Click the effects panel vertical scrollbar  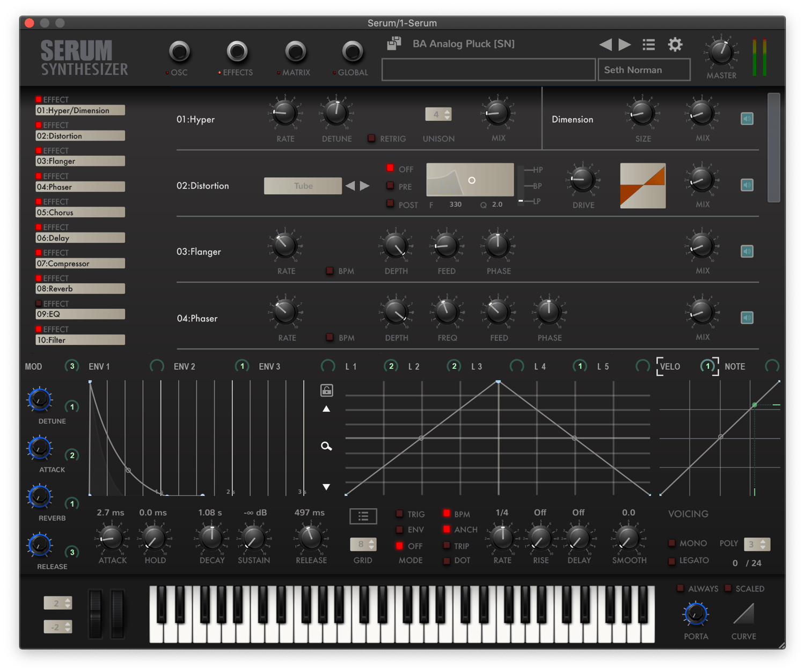click(x=773, y=148)
